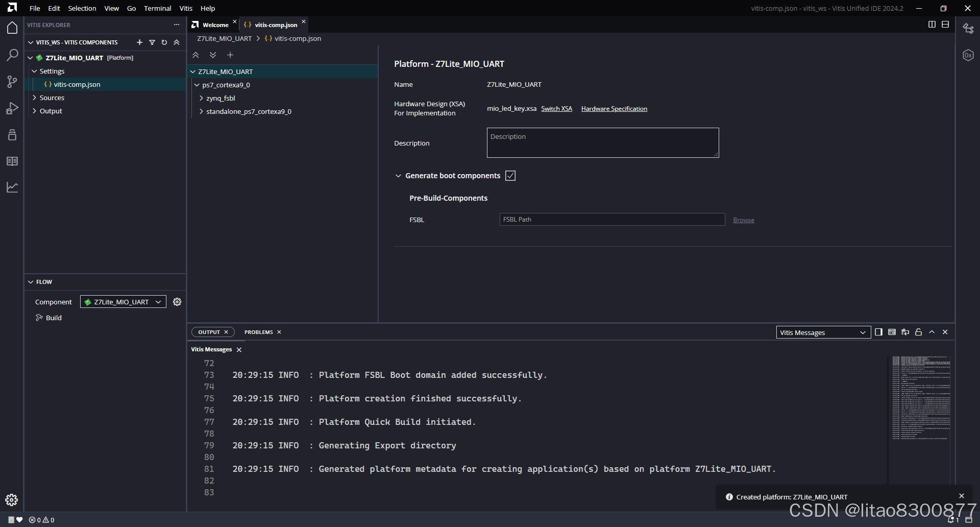
Task: Add a new component with plus icon
Action: pyautogui.click(x=139, y=42)
